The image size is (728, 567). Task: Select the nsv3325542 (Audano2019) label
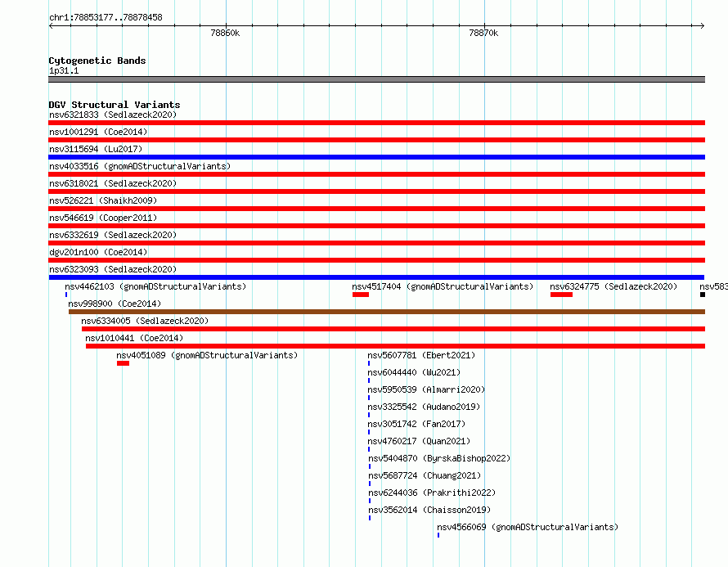click(424, 407)
